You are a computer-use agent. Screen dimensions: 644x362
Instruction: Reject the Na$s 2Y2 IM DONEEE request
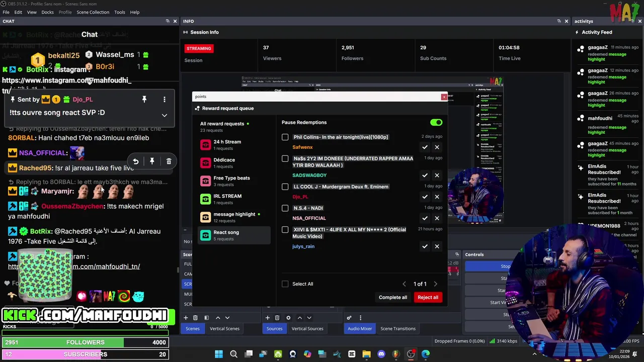437,175
